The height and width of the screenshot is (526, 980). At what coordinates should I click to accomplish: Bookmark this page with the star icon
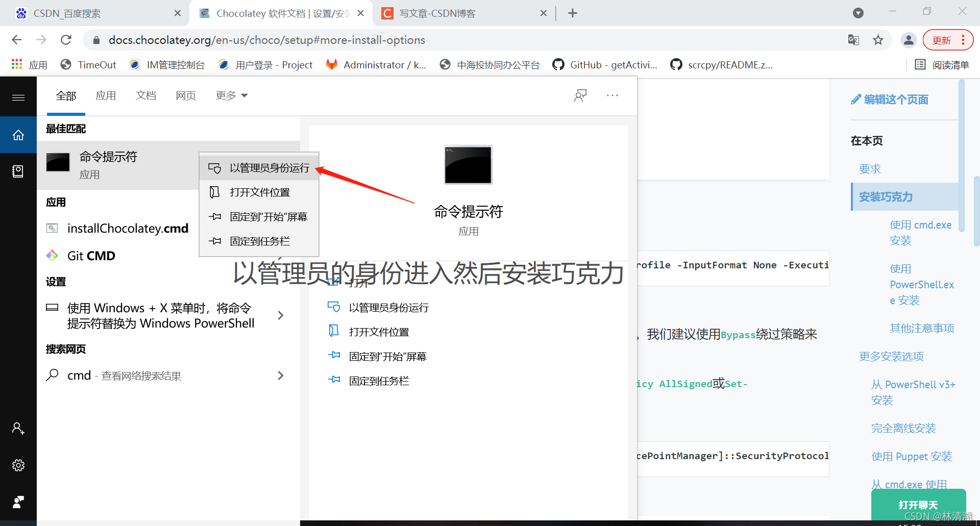click(x=878, y=40)
